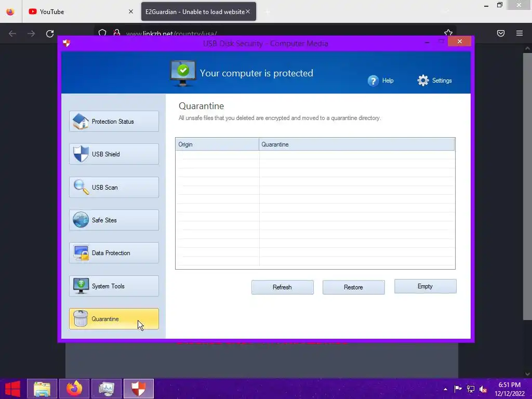Minimize the USB Disk Security window
532x399 pixels.
427,42
